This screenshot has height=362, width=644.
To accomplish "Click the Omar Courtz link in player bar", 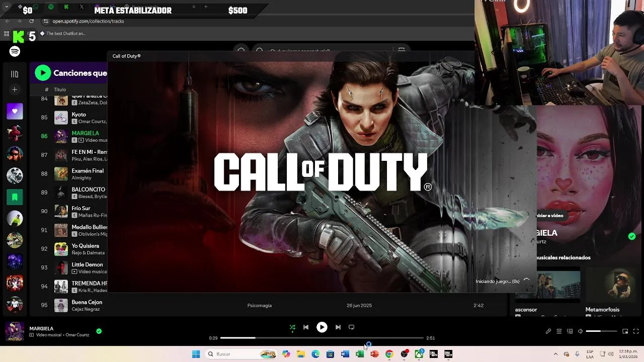I will click(77, 335).
